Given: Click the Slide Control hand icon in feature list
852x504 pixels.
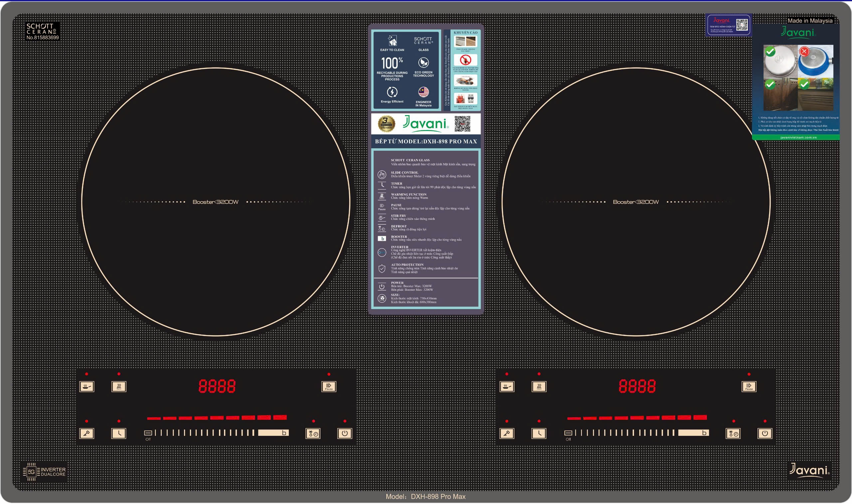Looking at the screenshot, I should tap(382, 175).
